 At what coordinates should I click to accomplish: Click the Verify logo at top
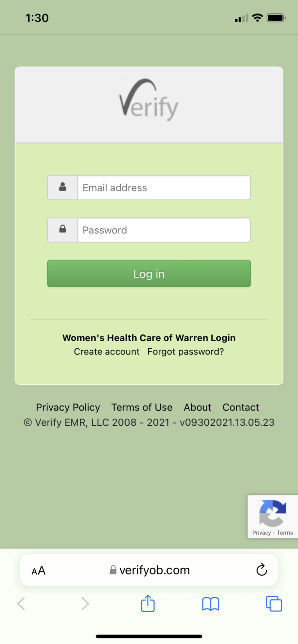point(149,100)
